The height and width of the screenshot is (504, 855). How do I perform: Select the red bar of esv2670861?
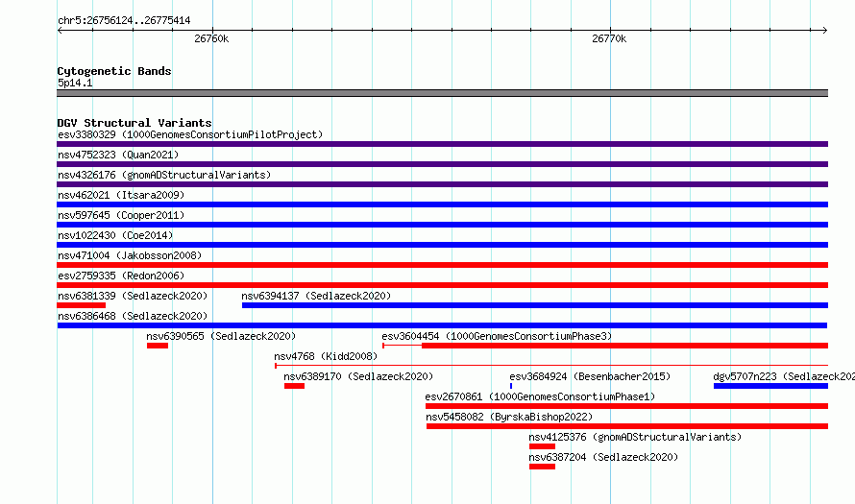pyautogui.click(x=626, y=406)
